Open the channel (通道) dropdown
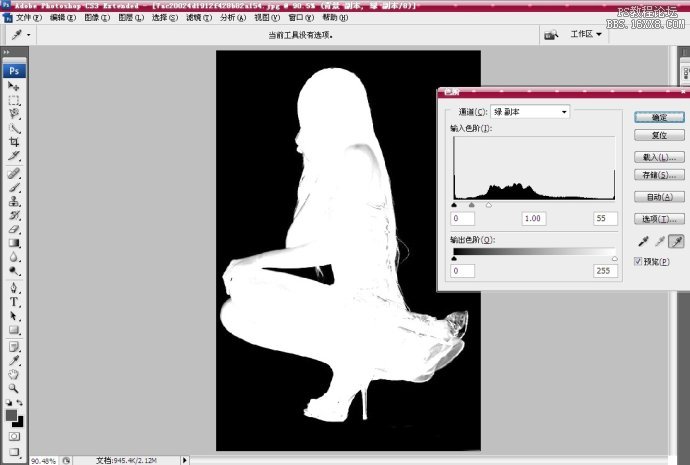The image size is (690, 465). pos(530,112)
